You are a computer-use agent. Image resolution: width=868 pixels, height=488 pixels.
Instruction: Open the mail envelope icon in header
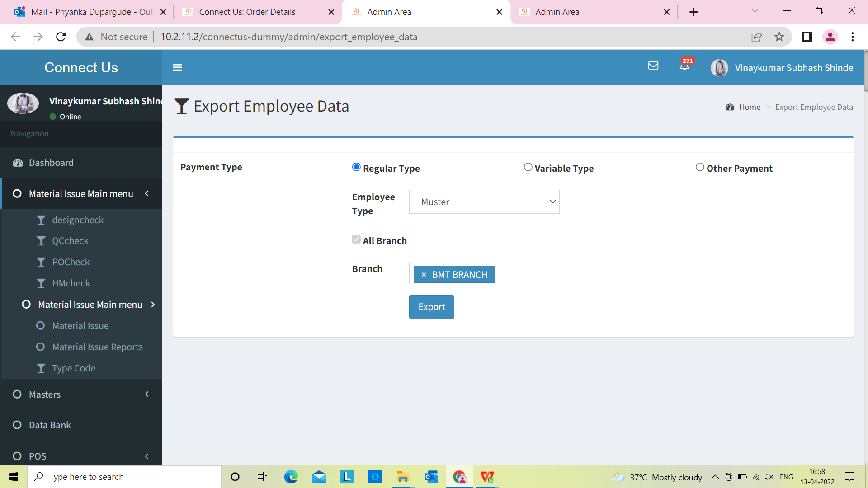pos(653,66)
